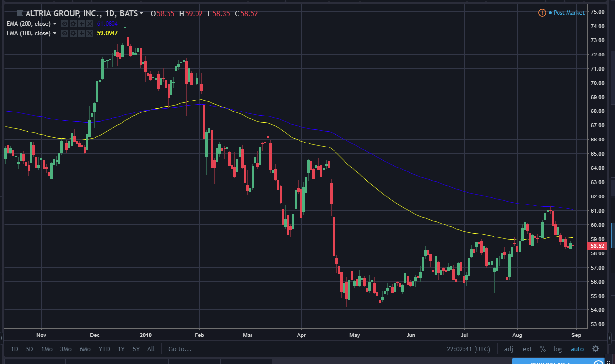Select the 3Mo time range
Screen dimensions: 615x364
click(x=66, y=349)
